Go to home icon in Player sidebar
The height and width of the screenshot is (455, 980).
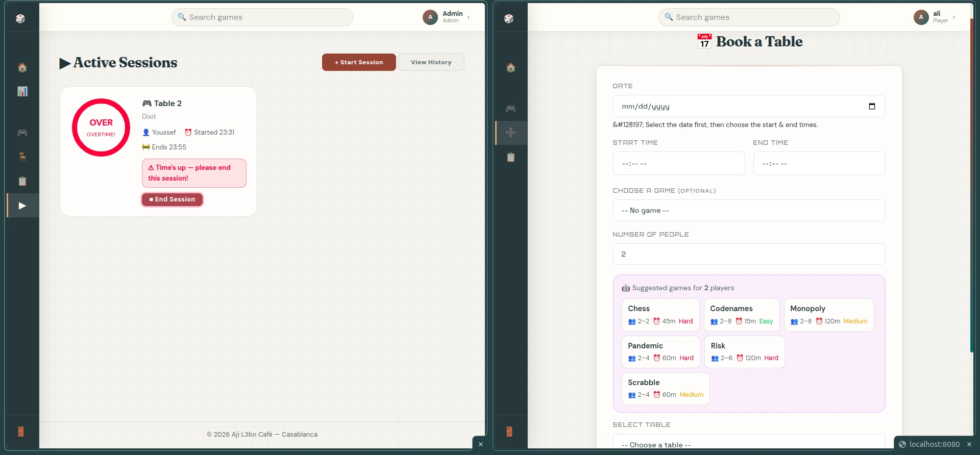click(511, 67)
